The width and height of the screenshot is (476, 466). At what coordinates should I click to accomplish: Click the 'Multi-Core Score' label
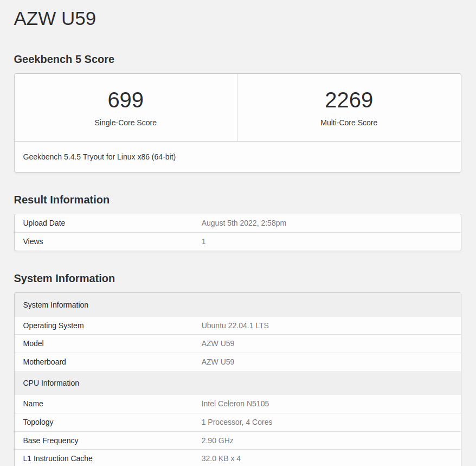point(349,123)
